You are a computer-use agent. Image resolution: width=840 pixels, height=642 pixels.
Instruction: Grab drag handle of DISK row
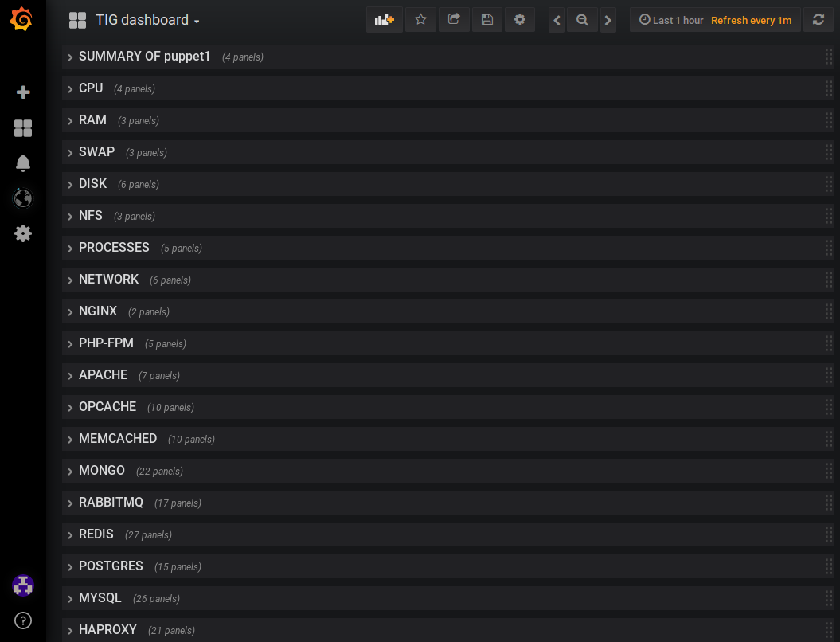point(828,184)
